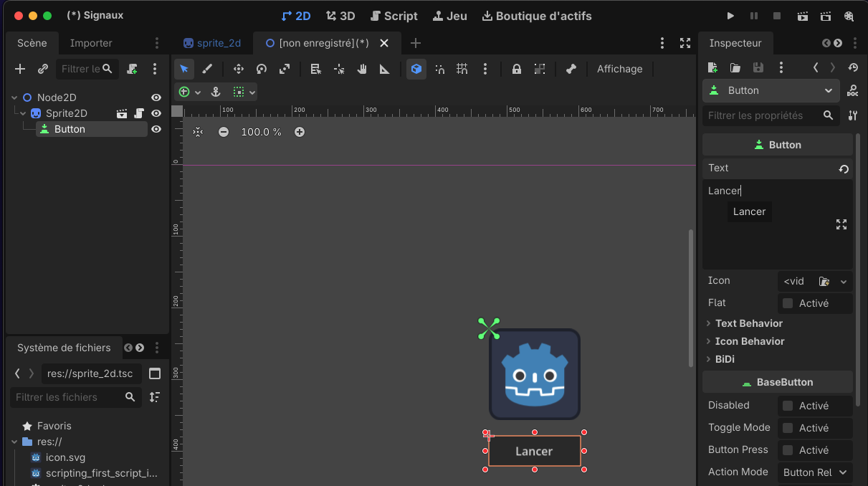This screenshot has width=868, height=486.
Task: Activate the Select mode arrow tool
Action: coord(184,69)
